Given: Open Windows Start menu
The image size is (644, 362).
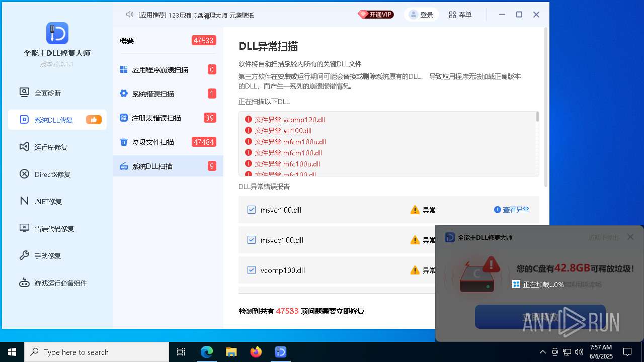Looking at the screenshot, I should point(12,352).
